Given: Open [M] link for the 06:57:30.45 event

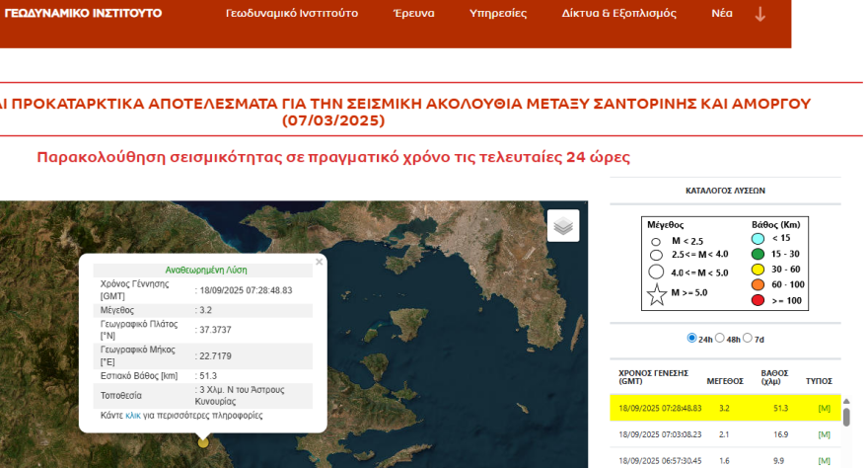Looking at the screenshot, I should click(x=825, y=461).
